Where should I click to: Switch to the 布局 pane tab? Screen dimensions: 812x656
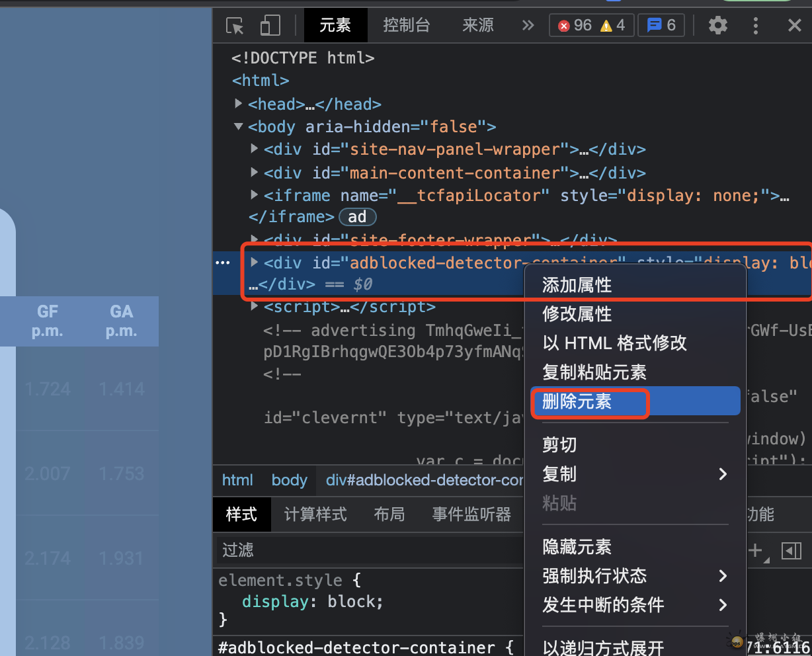coord(389,514)
